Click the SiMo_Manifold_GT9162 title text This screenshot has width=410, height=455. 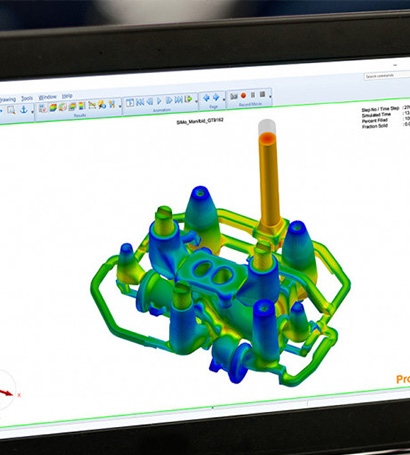(200, 121)
